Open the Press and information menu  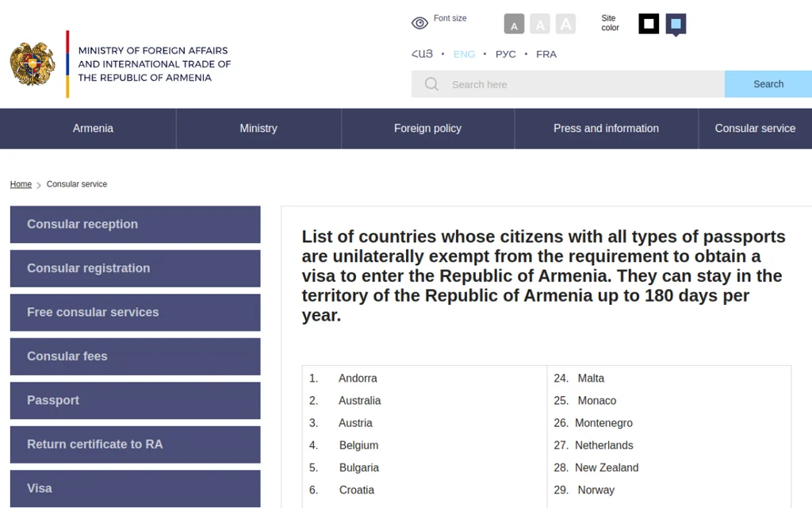click(x=606, y=129)
